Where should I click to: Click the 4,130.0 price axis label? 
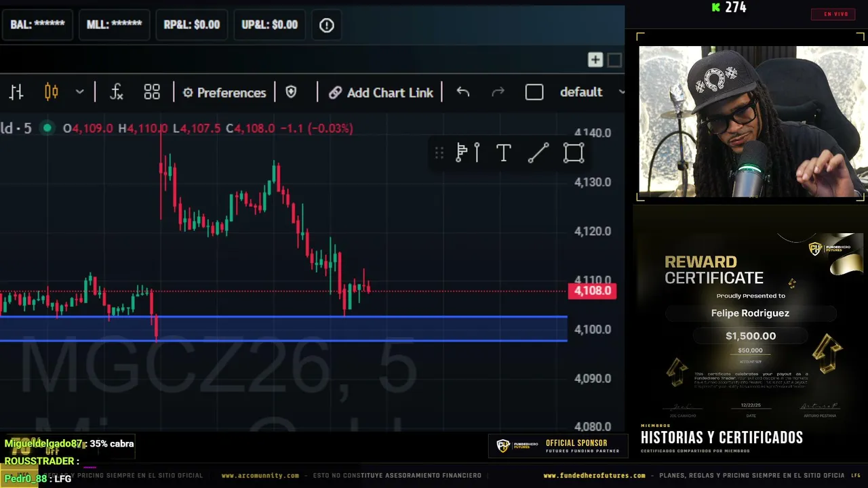593,182
